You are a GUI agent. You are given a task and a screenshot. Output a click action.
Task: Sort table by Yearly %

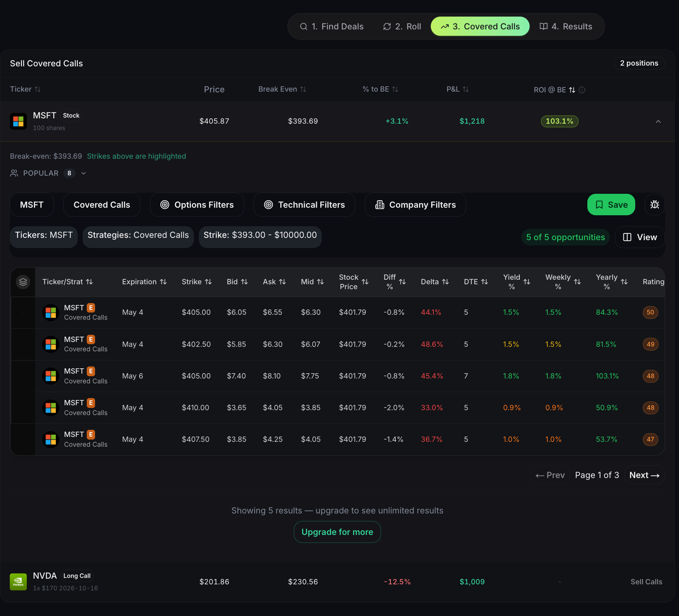(611, 282)
